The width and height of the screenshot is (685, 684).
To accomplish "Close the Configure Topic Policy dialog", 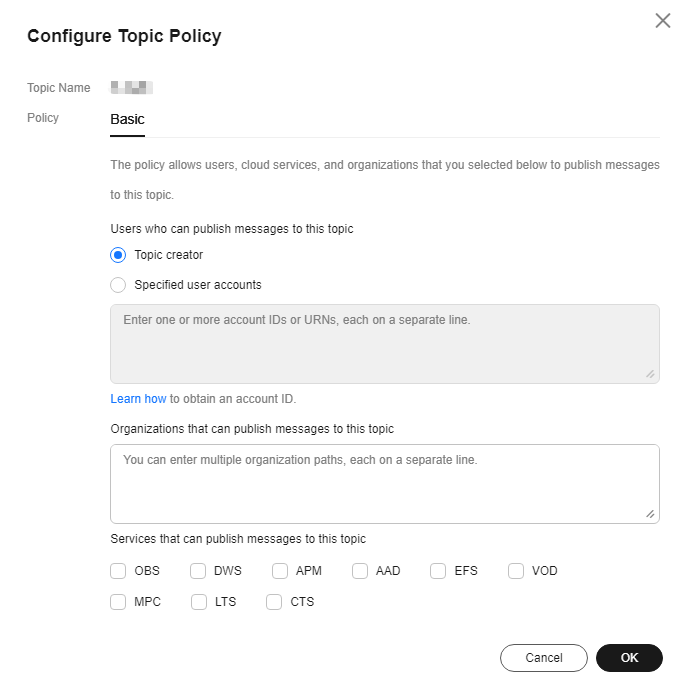I will [x=663, y=21].
